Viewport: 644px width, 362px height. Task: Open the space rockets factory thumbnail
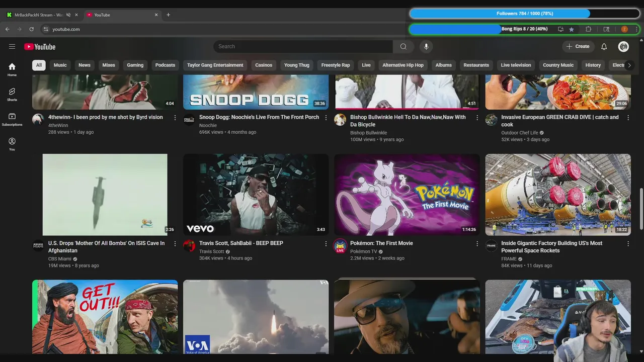coord(557,195)
